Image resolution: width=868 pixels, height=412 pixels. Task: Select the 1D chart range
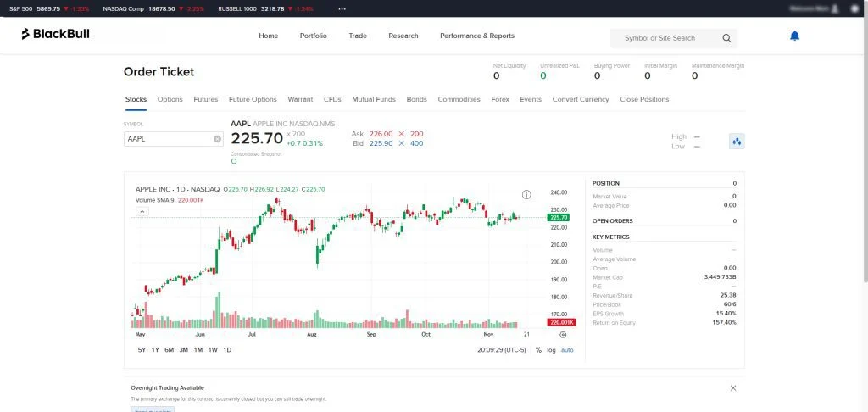pos(227,350)
